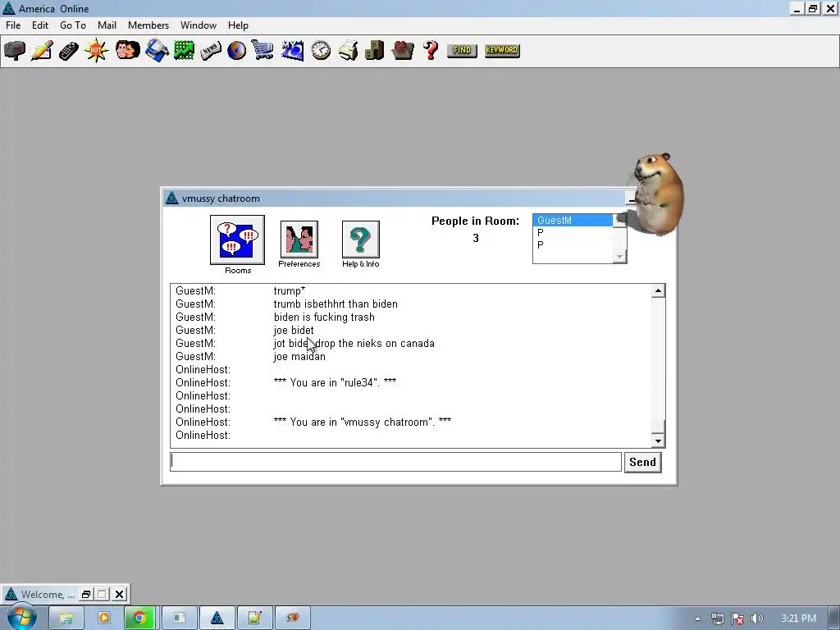Open the My AOL toolbar icon
Screen dimensions: 840x630
293,51
